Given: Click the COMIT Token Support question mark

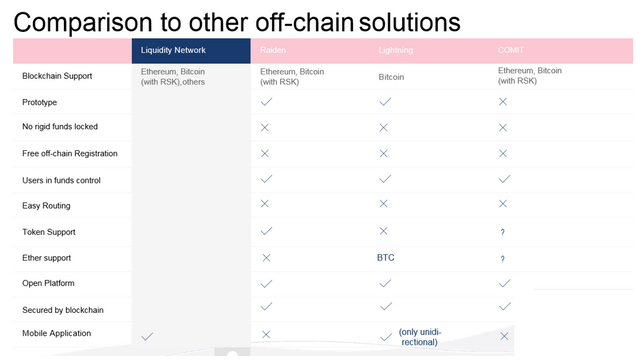Looking at the screenshot, I should [x=502, y=232].
